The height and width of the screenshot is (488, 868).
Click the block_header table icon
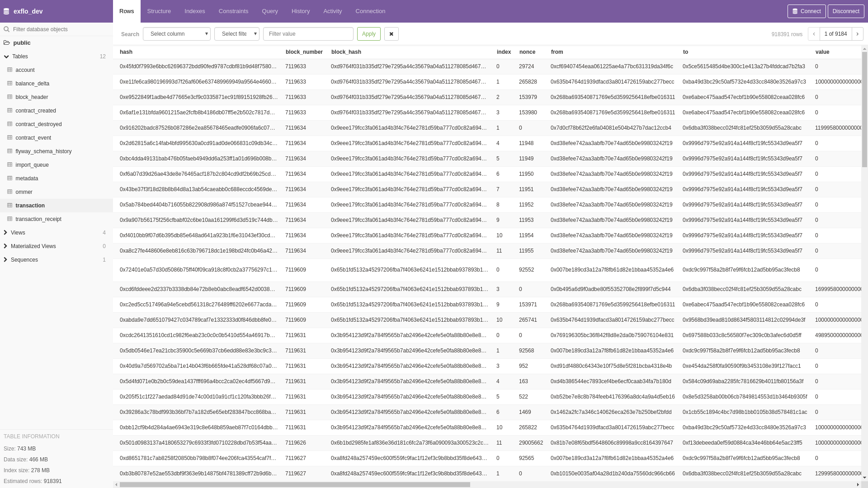[9, 97]
